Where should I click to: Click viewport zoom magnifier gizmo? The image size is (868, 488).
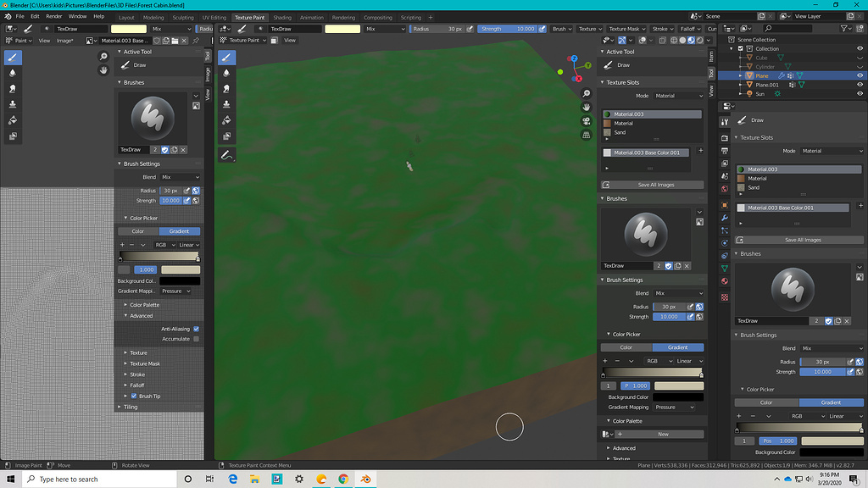pyautogui.click(x=587, y=93)
